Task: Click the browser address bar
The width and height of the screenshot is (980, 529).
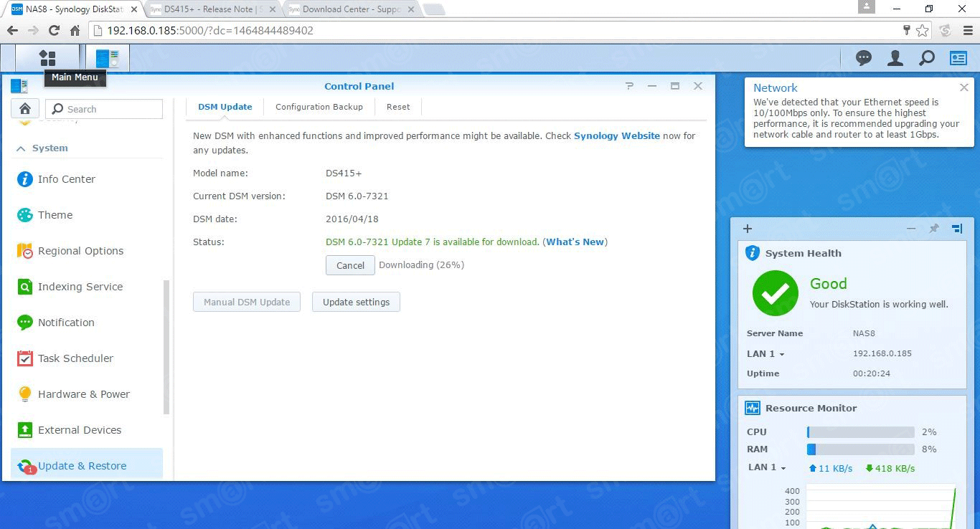Action: point(495,31)
